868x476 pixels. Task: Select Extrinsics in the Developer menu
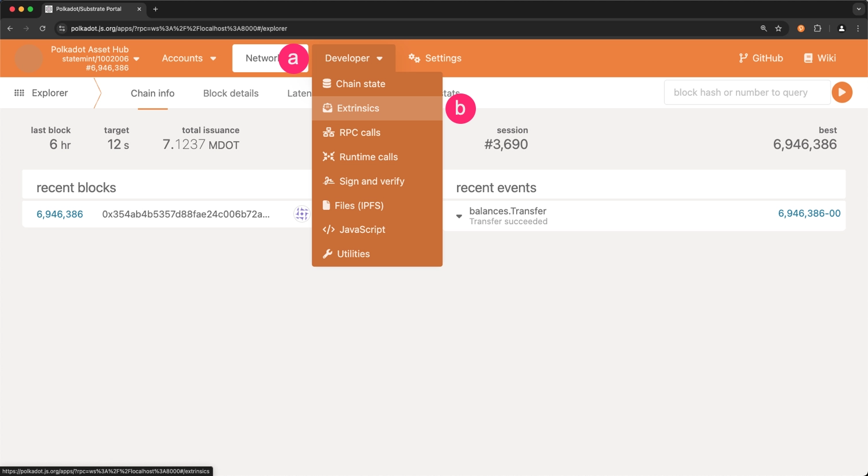coord(359,108)
